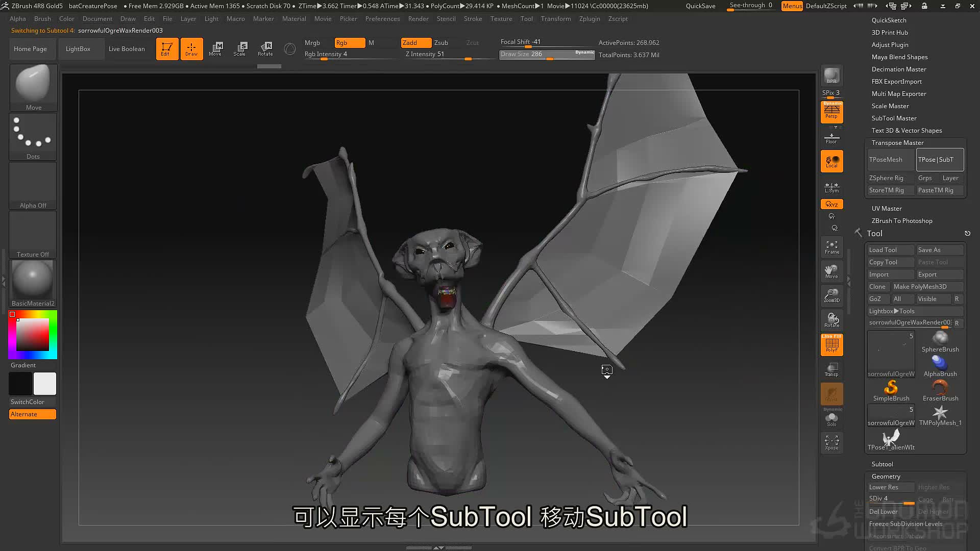
Task: Select the AlphaBrush tool icon
Action: 940,366
